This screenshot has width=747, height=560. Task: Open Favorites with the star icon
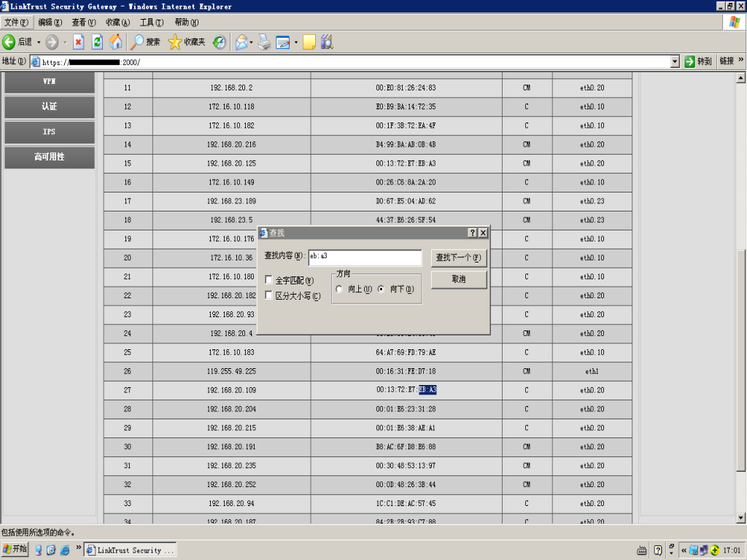[x=187, y=42]
